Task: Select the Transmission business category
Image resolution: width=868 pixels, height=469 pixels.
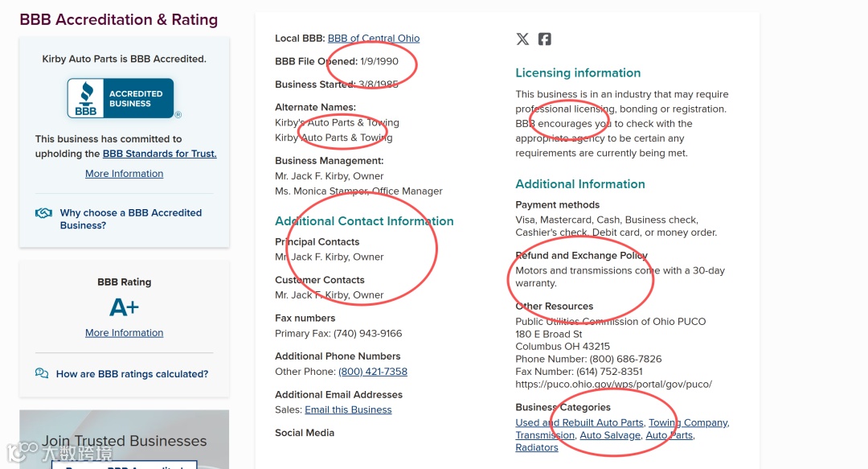Action: point(545,435)
